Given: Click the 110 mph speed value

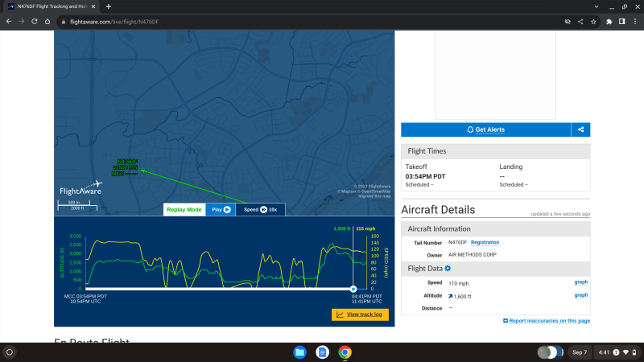Looking at the screenshot, I should (x=458, y=284).
